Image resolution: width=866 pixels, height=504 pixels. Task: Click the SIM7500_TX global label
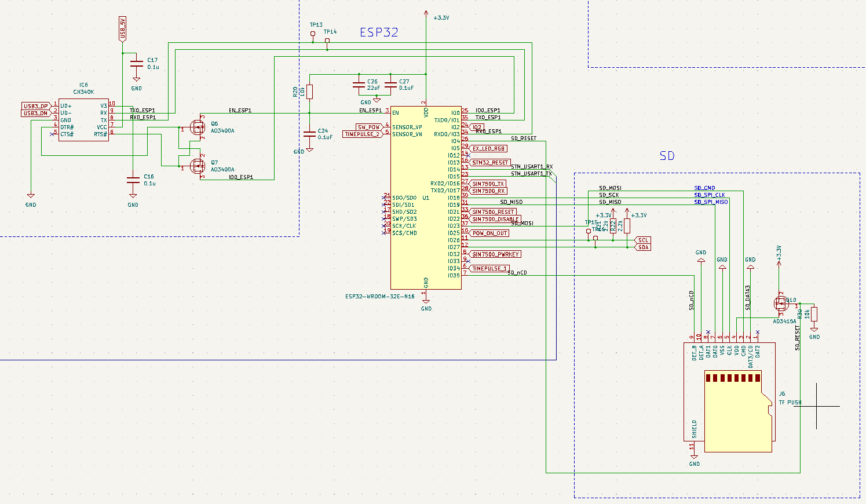point(488,184)
